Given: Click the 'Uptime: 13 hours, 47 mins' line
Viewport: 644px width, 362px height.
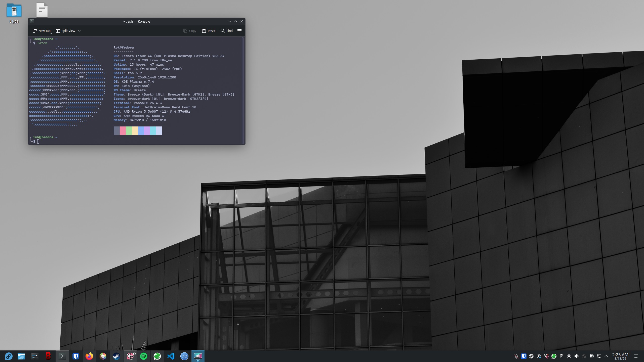Looking at the screenshot, I should tap(139, 65).
